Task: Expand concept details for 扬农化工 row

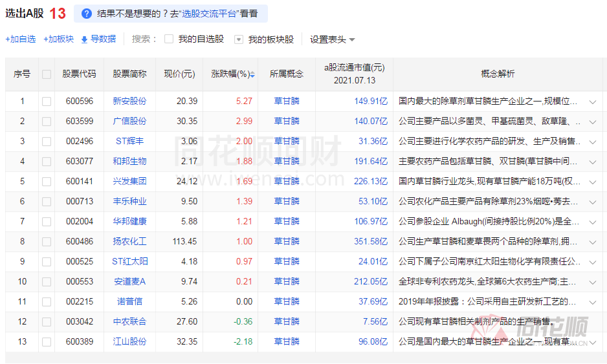Action: pos(593,242)
